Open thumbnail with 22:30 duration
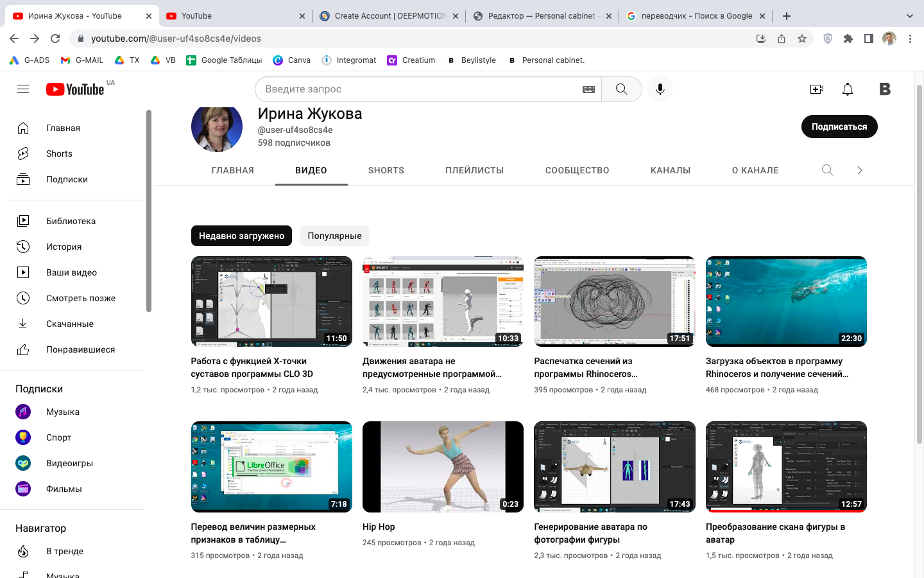Viewport: 924px width, 578px height. (x=786, y=301)
